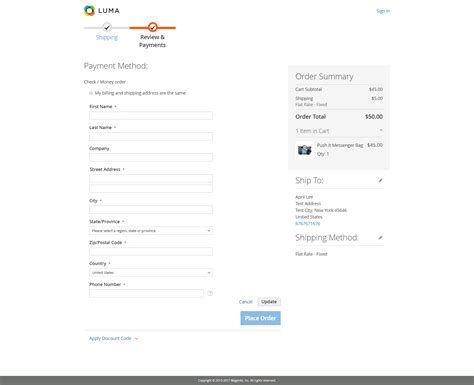Open the Country dropdown

(151, 273)
